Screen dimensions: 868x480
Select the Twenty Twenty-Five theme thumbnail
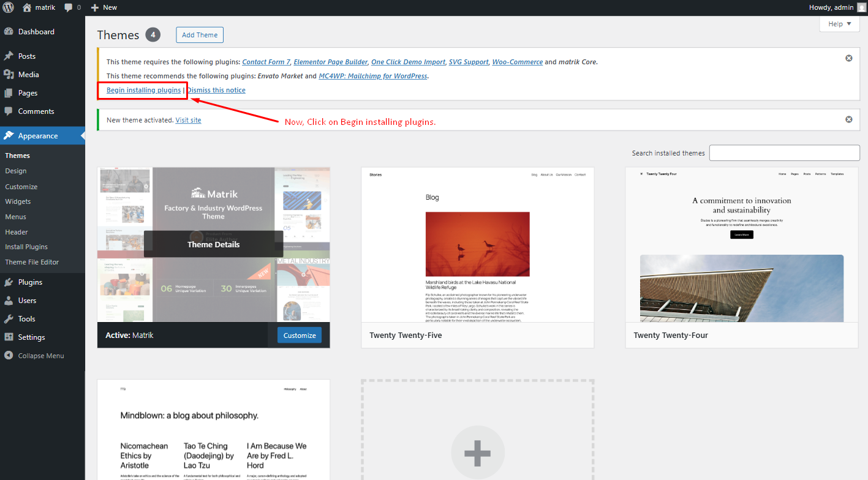tap(477, 245)
